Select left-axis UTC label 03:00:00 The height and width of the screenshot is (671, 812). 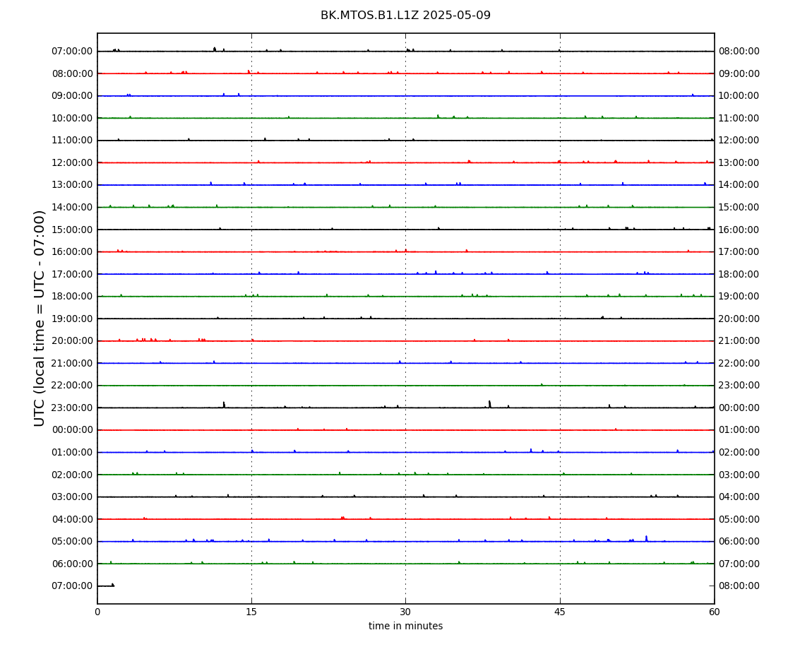tap(72, 497)
